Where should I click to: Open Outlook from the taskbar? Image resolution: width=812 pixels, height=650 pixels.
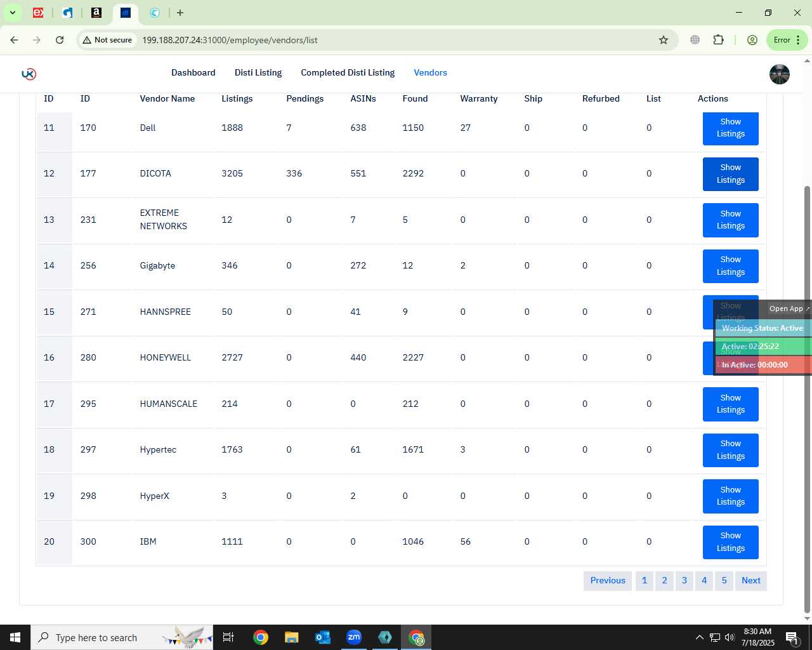322,637
